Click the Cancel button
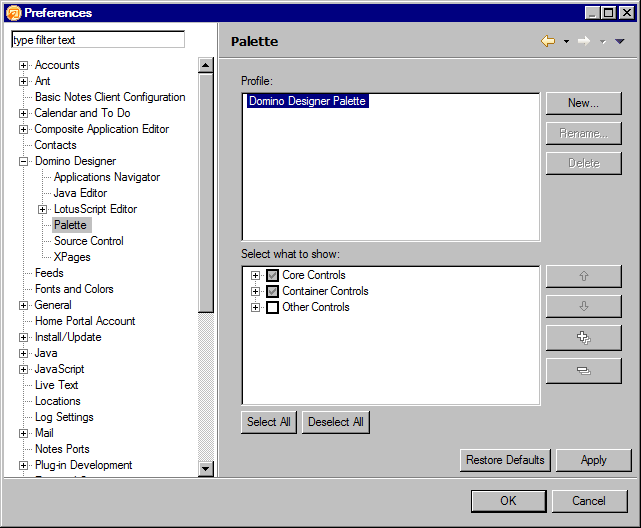The width and height of the screenshot is (641, 528). click(x=589, y=501)
